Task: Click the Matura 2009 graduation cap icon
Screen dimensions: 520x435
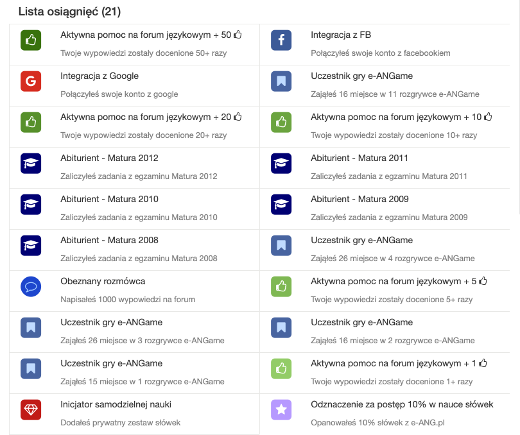Action: (281, 204)
